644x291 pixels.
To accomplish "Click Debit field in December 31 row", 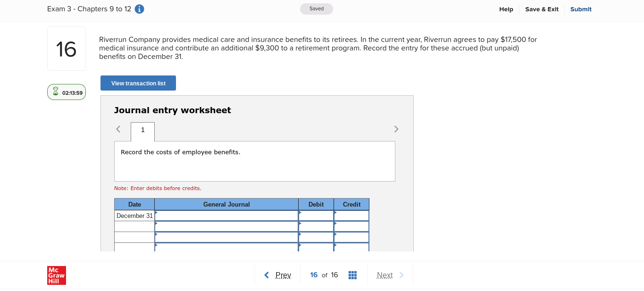I will [316, 216].
